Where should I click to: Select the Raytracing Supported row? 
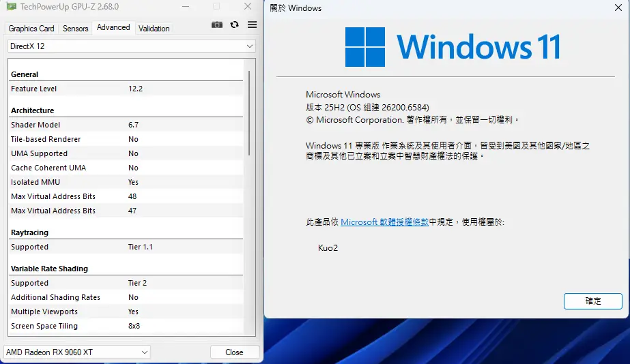point(126,247)
